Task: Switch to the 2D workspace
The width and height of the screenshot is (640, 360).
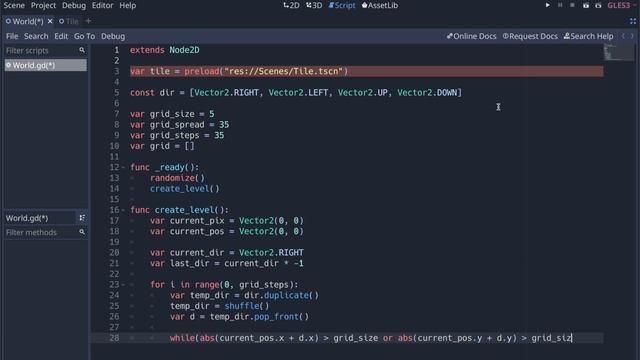Action: tap(291, 5)
